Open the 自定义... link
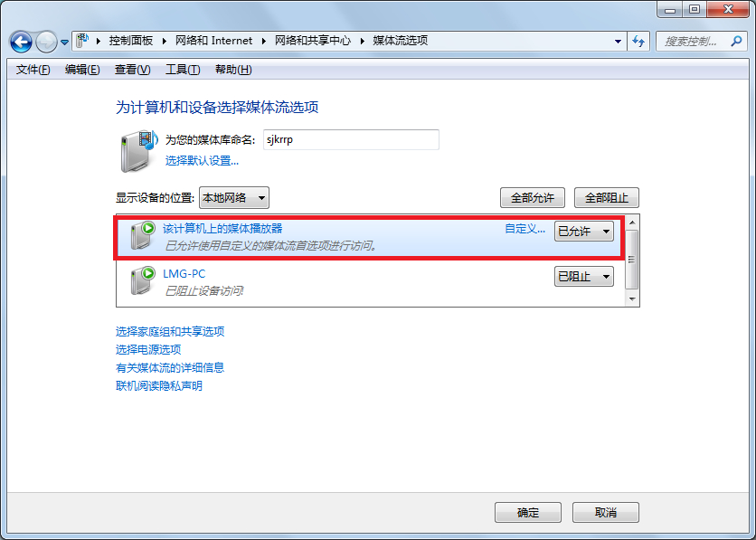Image resolution: width=756 pixels, height=540 pixels. point(525,229)
